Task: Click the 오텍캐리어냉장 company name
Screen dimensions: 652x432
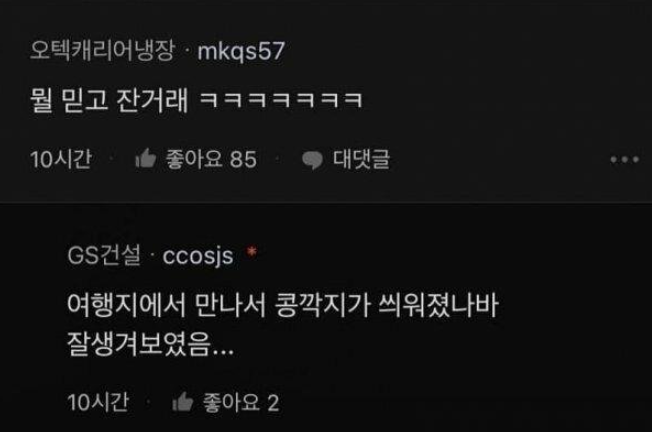Action: pos(102,50)
